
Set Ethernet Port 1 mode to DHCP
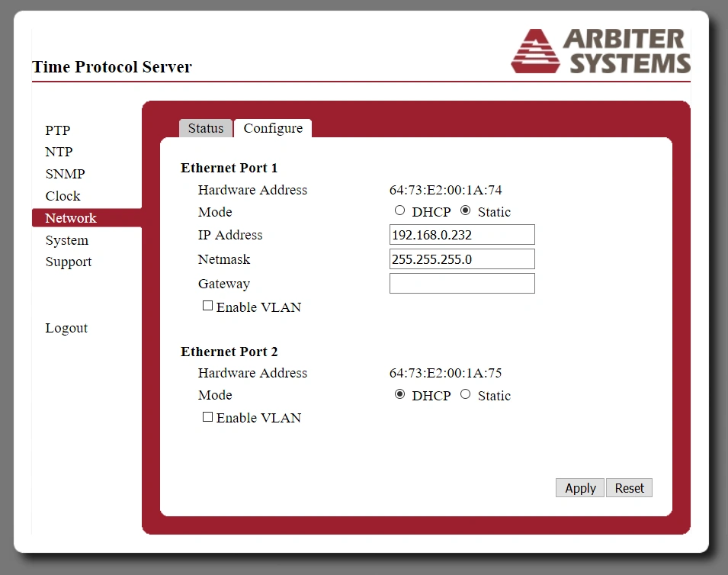(399, 211)
